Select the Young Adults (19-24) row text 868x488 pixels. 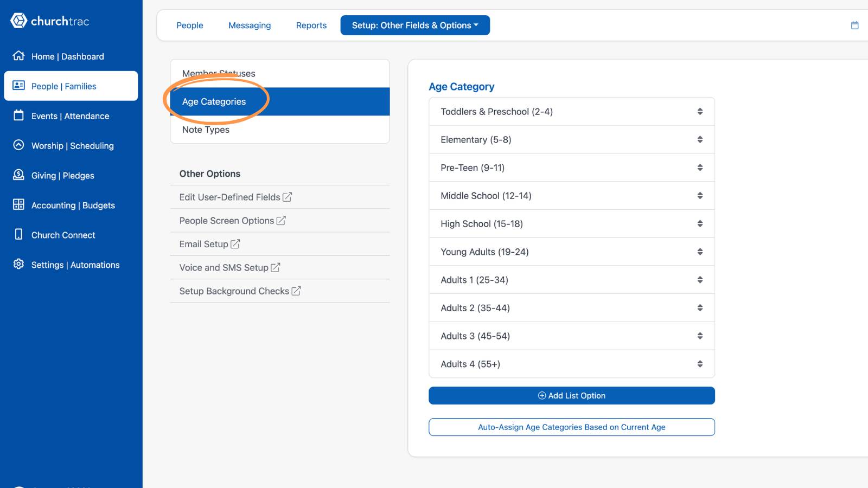[484, 252]
